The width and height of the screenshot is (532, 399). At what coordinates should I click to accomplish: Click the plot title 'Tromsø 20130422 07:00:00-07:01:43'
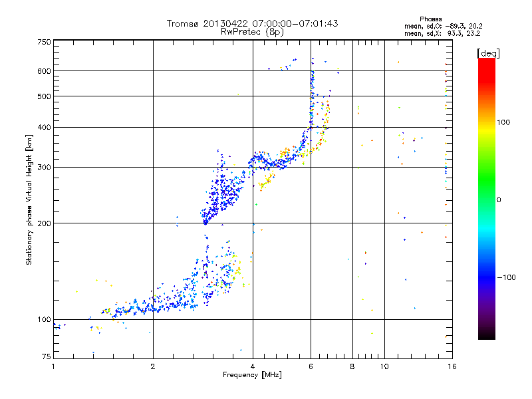(x=252, y=23)
